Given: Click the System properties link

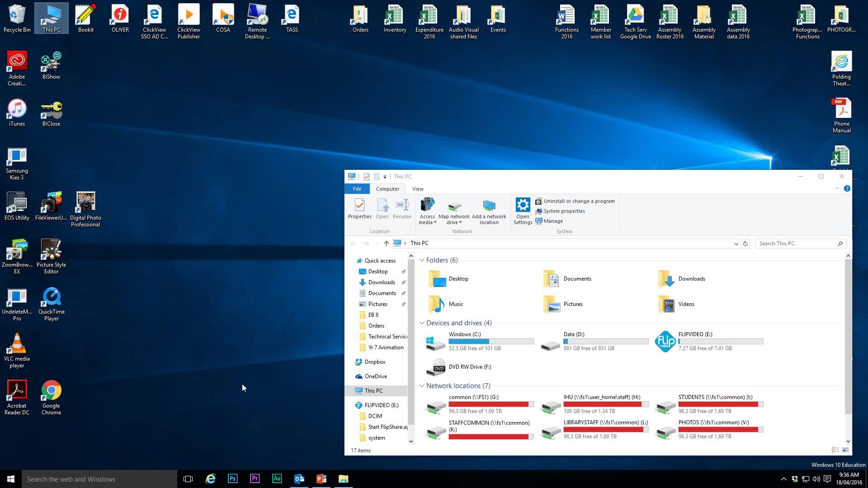Looking at the screenshot, I should pyautogui.click(x=564, y=211).
